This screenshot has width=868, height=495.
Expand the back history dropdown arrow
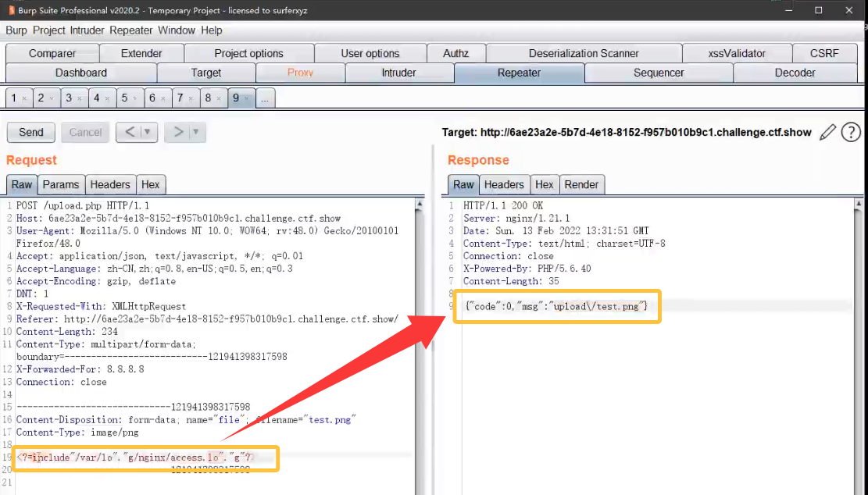pos(148,132)
